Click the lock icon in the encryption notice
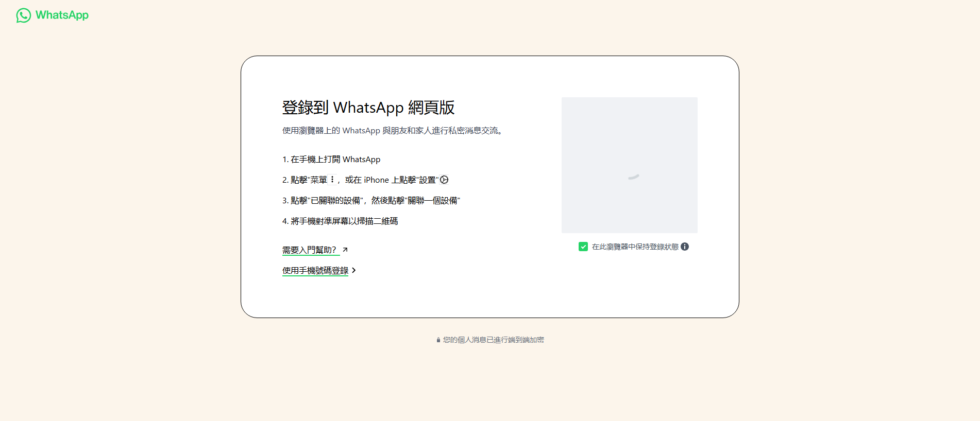 (x=438, y=340)
